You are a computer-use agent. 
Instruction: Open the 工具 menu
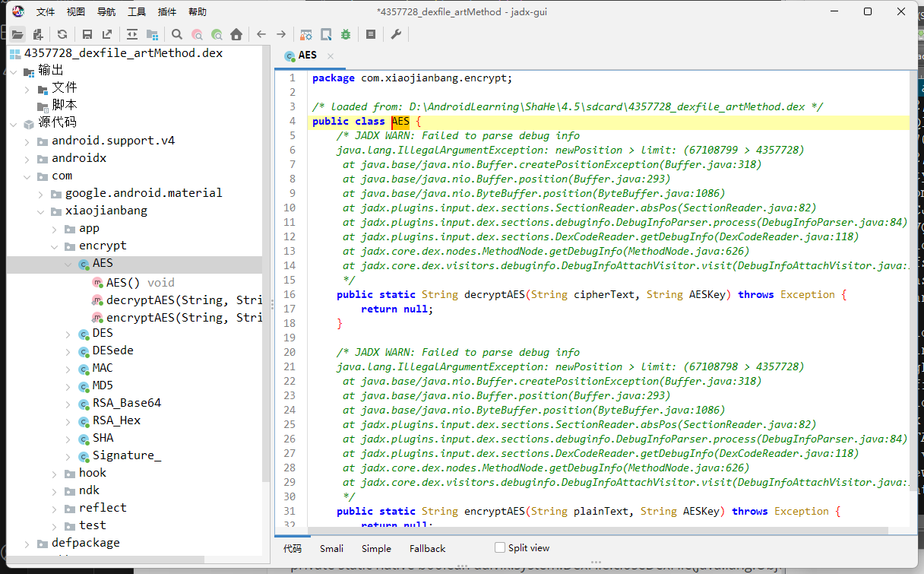click(x=137, y=11)
